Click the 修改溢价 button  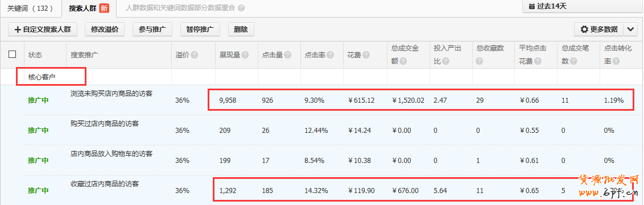[x=105, y=29]
